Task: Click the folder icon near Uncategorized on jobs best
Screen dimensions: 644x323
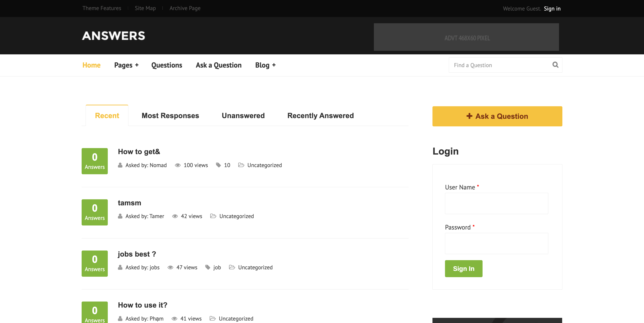Action: tap(232, 267)
